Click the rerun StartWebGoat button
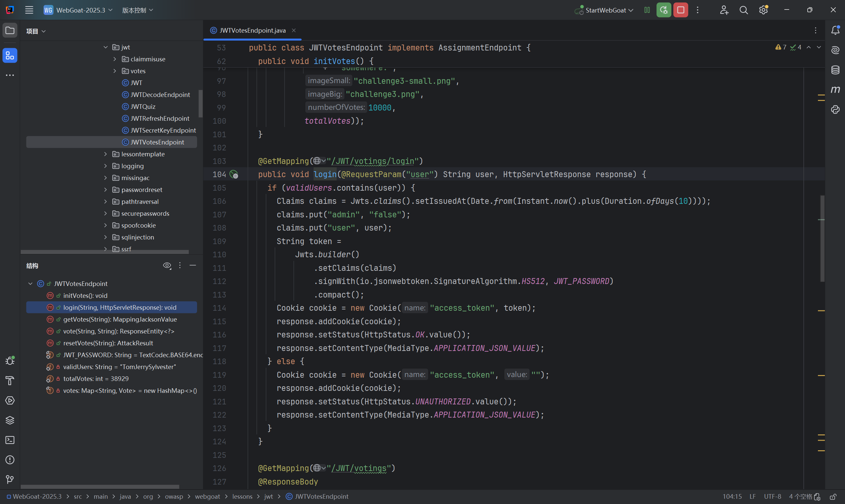The width and height of the screenshot is (845, 504). (663, 10)
